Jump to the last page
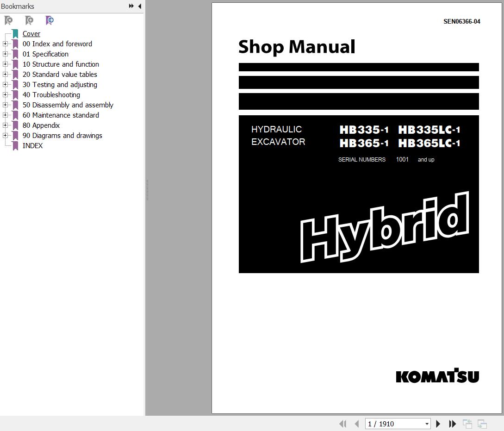Image resolution: width=504 pixels, height=431 pixels. point(453,424)
